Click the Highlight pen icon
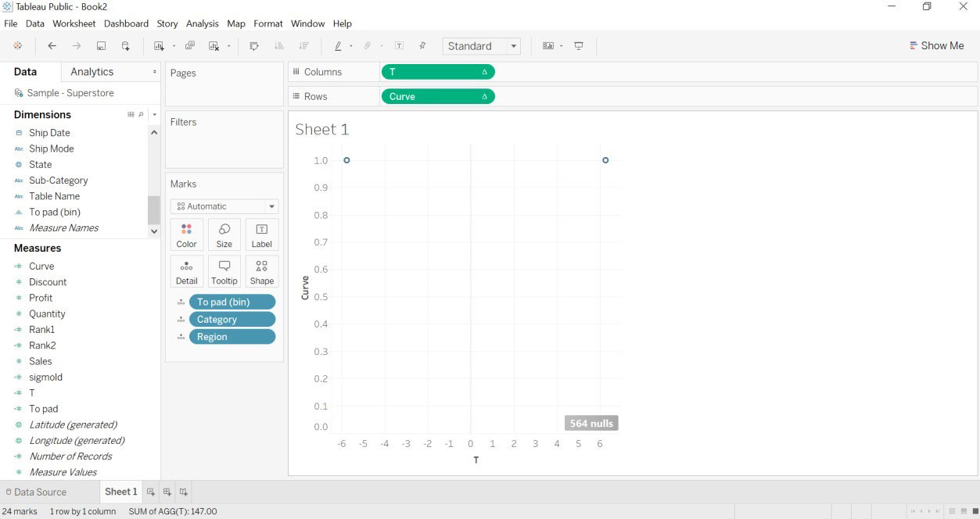The image size is (980, 519). pyautogui.click(x=338, y=46)
